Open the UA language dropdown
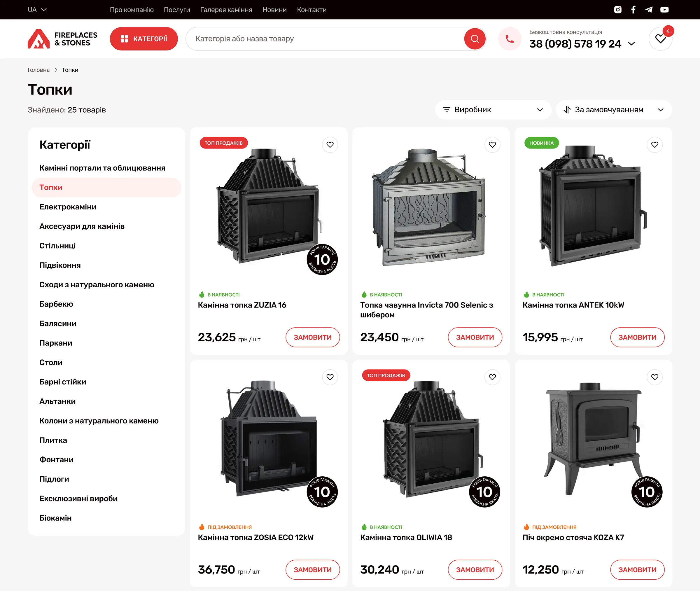The width and height of the screenshot is (700, 591). pyautogui.click(x=37, y=10)
